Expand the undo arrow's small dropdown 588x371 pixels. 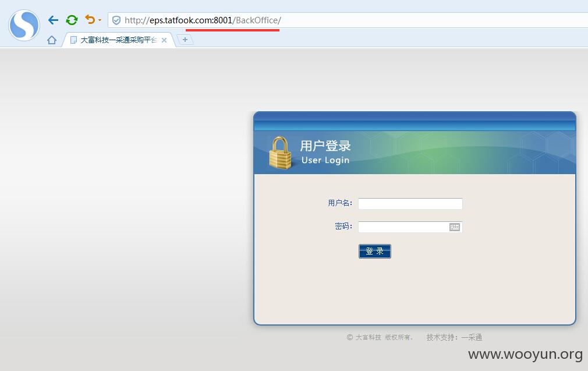[100, 20]
